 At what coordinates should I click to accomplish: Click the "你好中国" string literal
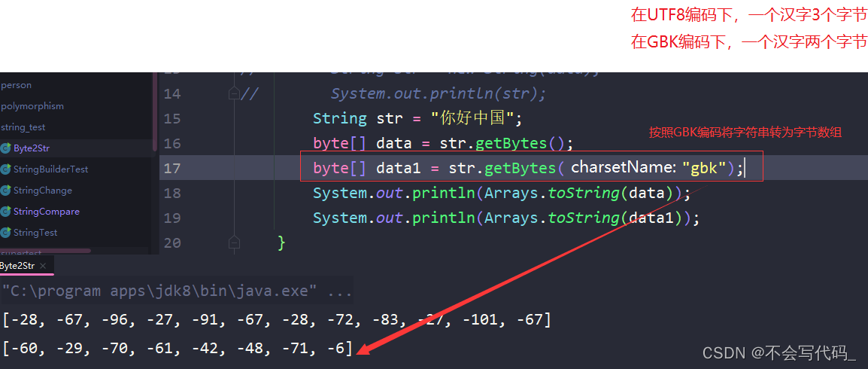pos(472,118)
